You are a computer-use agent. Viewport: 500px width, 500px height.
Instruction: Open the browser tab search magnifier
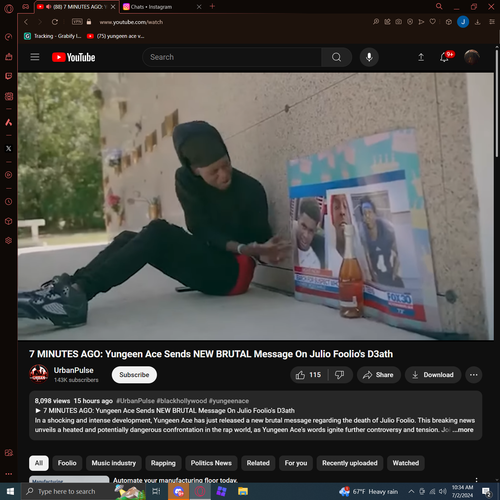click(x=439, y=6)
